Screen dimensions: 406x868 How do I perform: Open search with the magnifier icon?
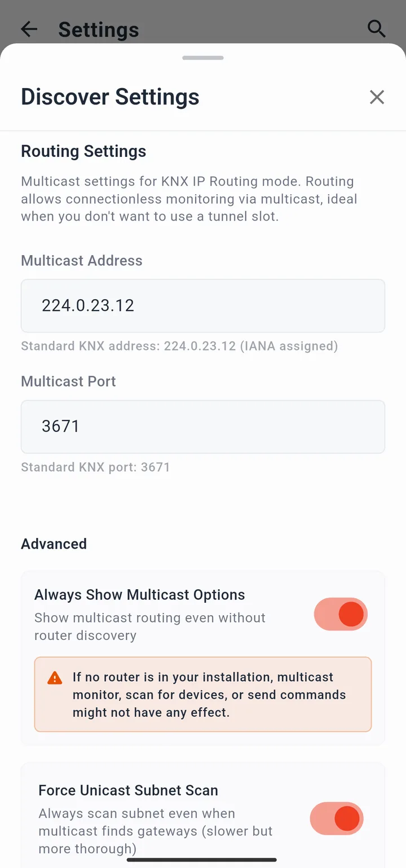pyautogui.click(x=376, y=28)
